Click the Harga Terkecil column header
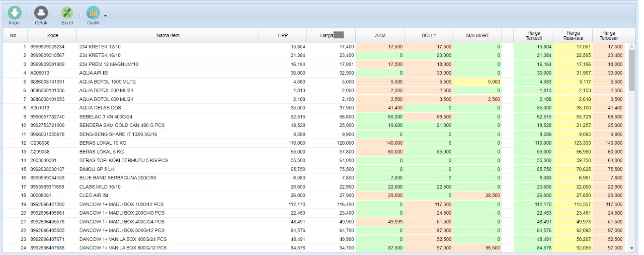 coord(533,35)
